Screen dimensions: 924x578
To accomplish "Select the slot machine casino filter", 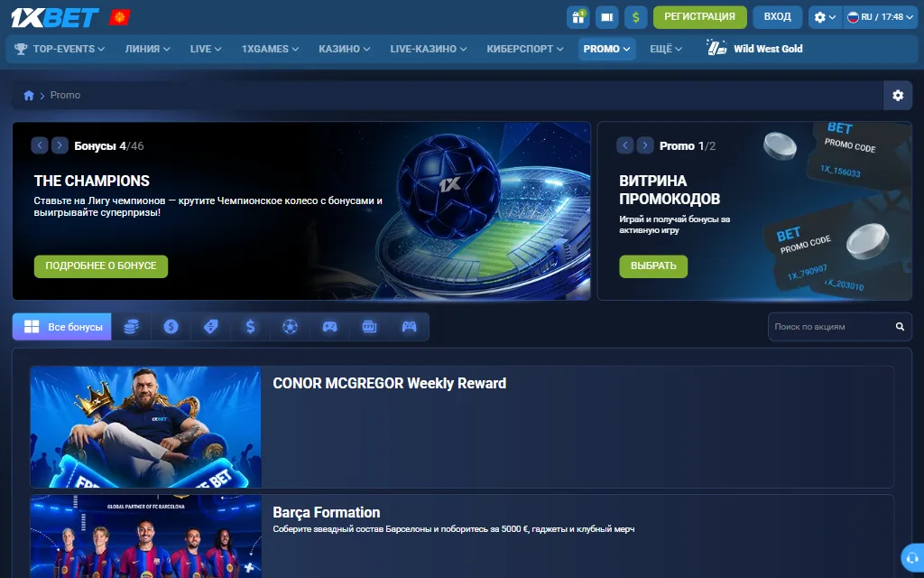I will pyautogui.click(x=369, y=327).
